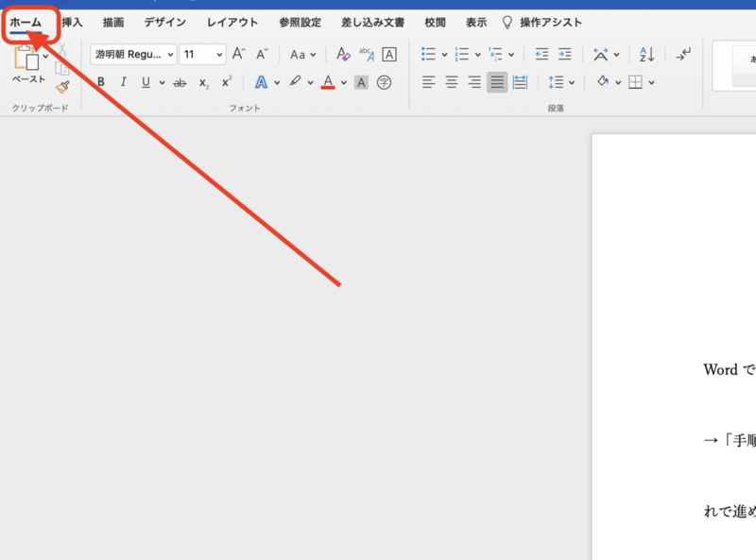Toggle center paragraph alignment

[x=451, y=82]
